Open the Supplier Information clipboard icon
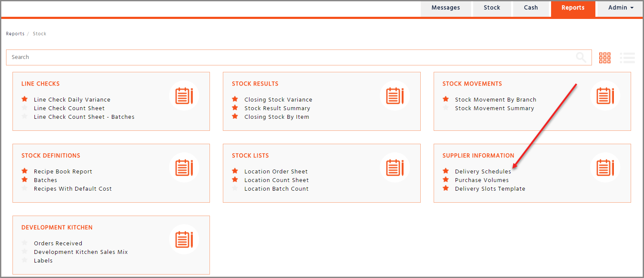This screenshot has width=644, height=278. [x=605, y=167]
